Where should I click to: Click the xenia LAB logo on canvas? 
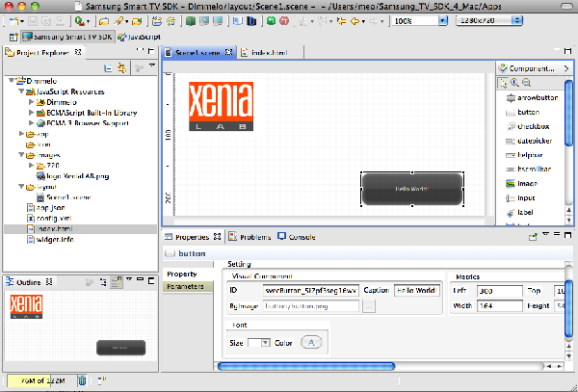point(221,107)
